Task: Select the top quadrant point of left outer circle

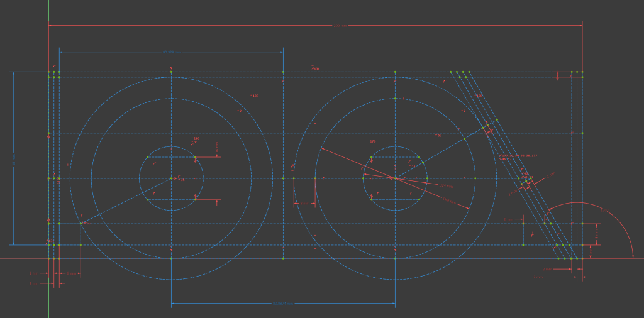Action: coord(171,77)
